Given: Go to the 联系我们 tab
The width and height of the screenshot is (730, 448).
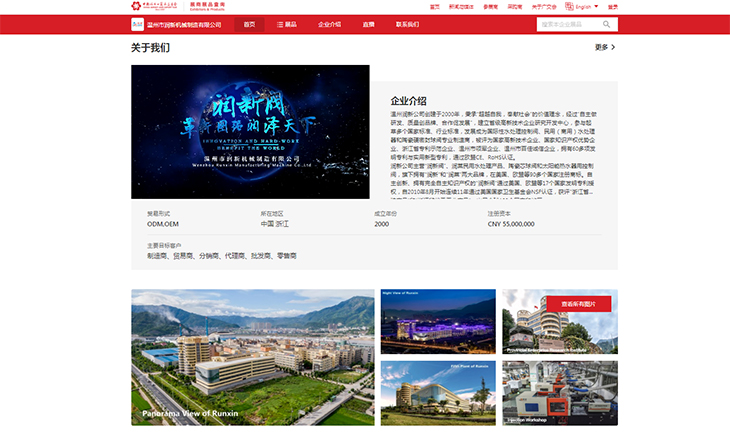Looking at the screenshot, I should point(407,24).
